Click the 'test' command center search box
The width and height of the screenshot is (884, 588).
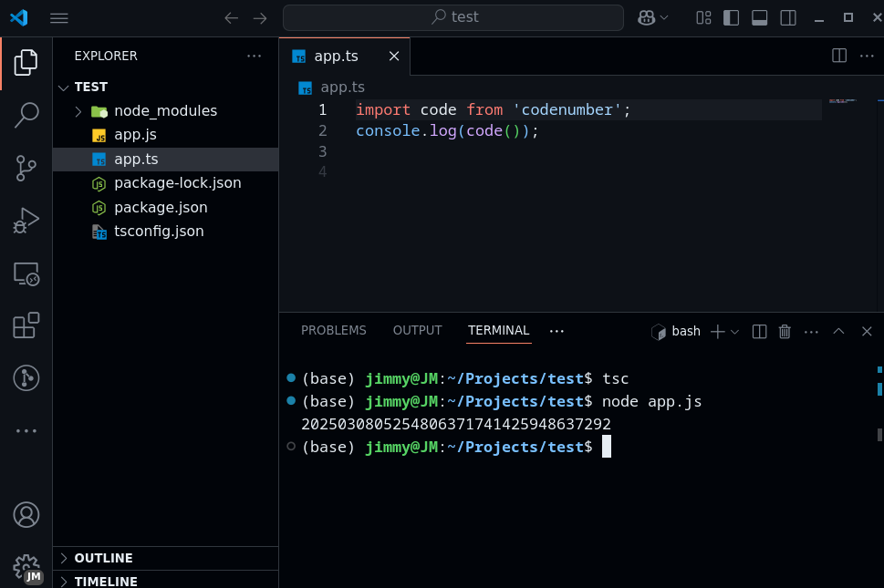pyautogui.click(x=453, y=17)
